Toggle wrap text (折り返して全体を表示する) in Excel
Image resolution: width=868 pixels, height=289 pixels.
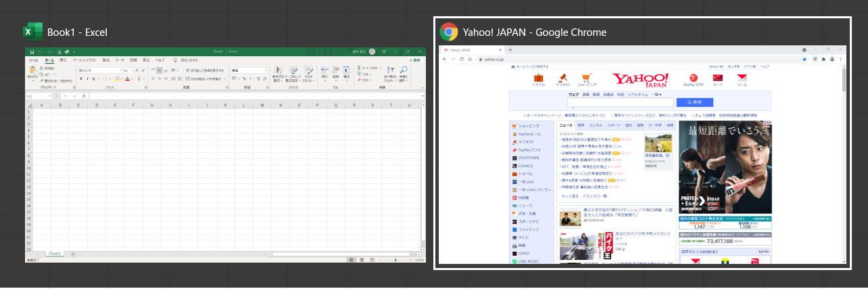(x=204, y=70)
